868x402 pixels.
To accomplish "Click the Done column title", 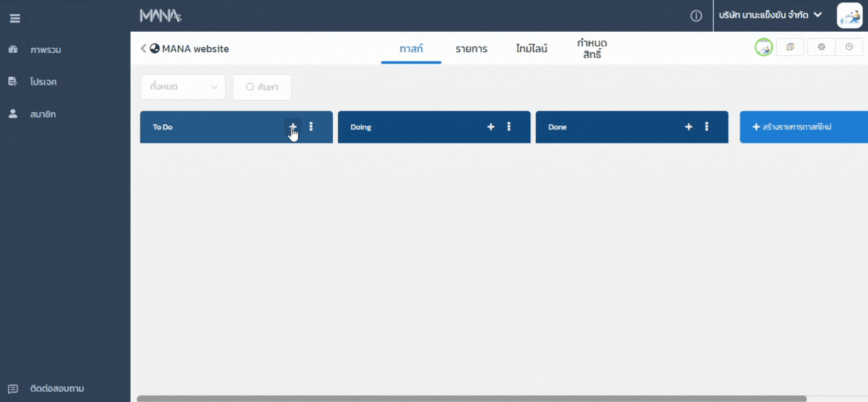I will (557, 127).
